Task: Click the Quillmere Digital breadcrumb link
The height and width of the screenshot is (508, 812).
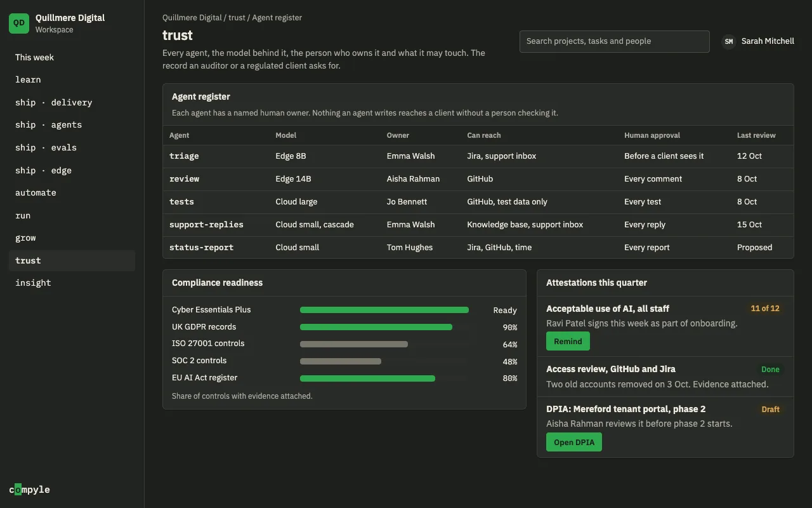Action: (x=192, y=18)
